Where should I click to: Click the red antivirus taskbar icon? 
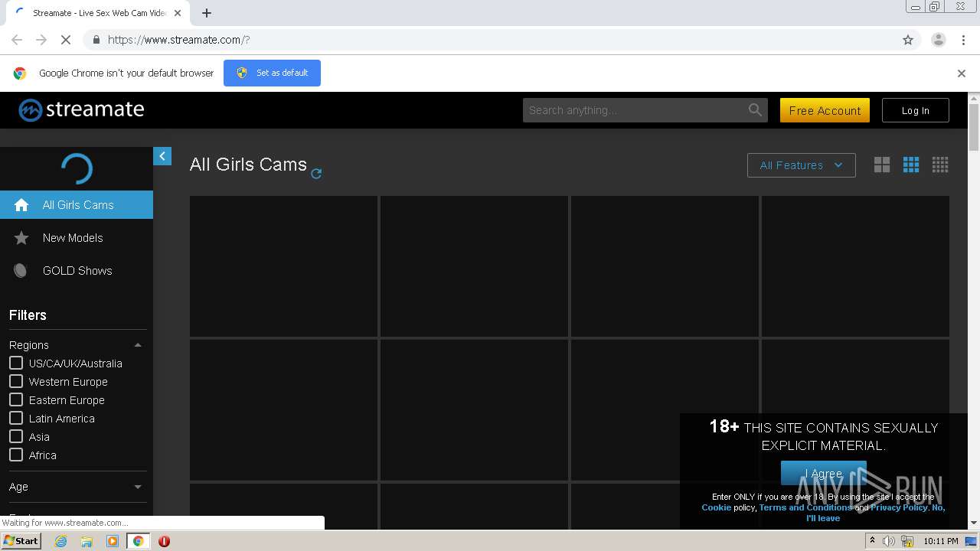(164, 541)
